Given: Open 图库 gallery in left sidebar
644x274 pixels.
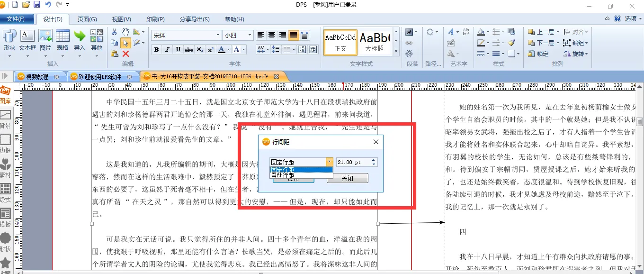Looking at the screenshot, I should pos(6,95).
